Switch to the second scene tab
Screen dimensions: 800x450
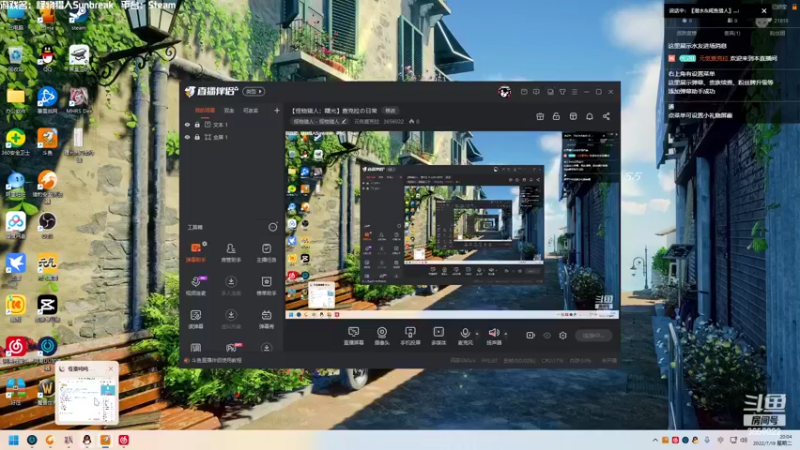tap(229, 110)
